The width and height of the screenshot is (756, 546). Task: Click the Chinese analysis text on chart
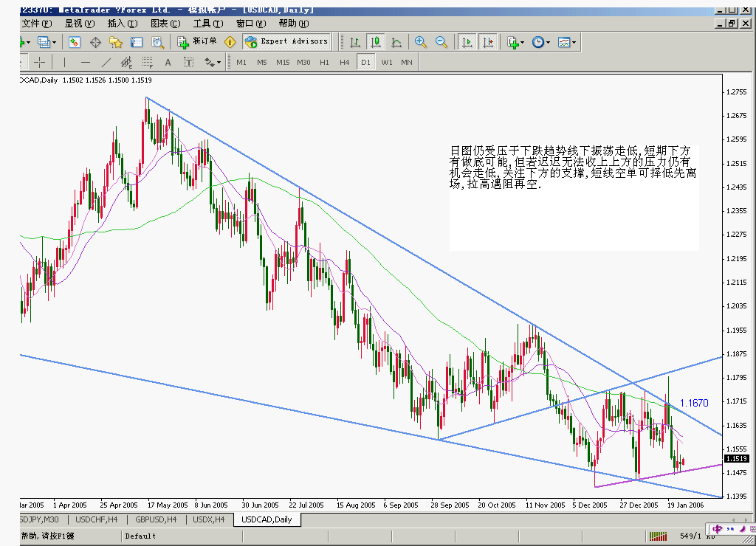click(x=573, y=167)
